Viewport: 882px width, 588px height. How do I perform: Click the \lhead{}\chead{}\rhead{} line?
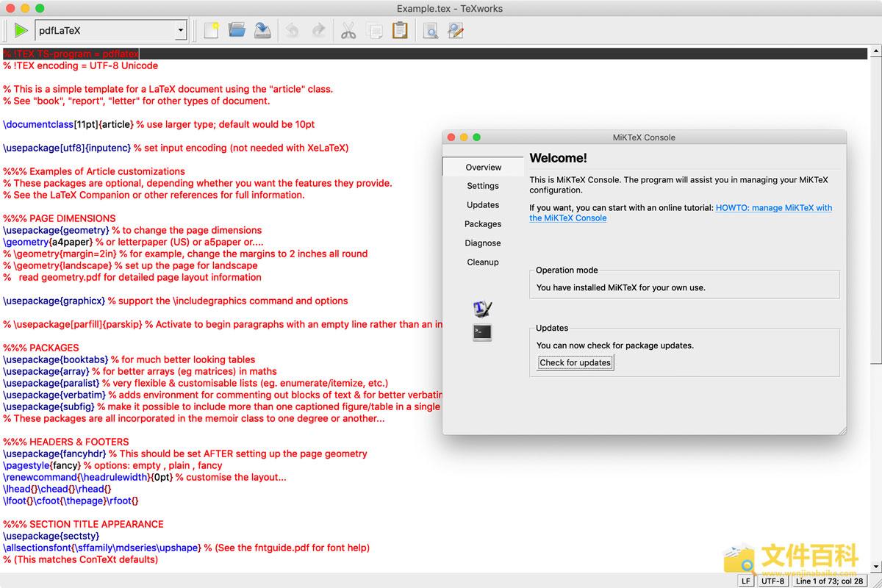(57, 489)
